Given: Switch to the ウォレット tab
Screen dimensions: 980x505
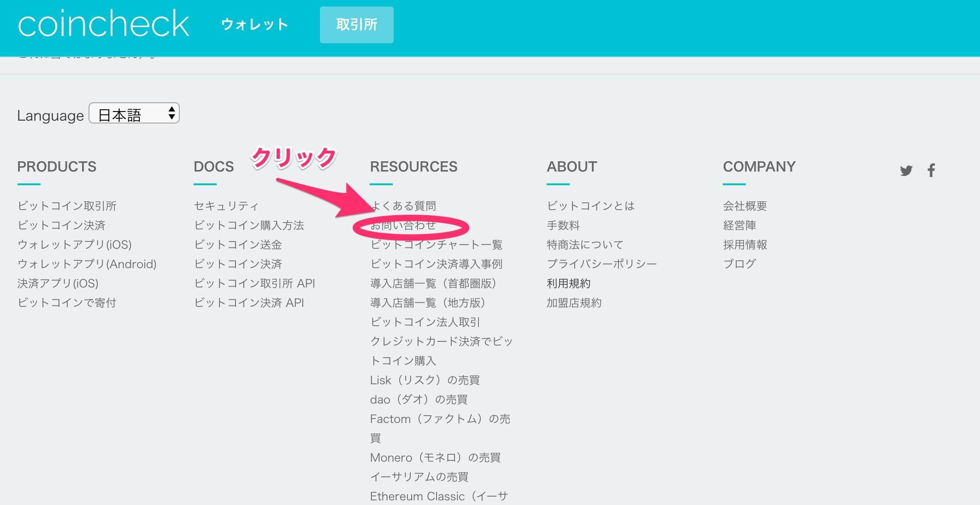Looking at the screenshot, I should (x=255, y=24).
